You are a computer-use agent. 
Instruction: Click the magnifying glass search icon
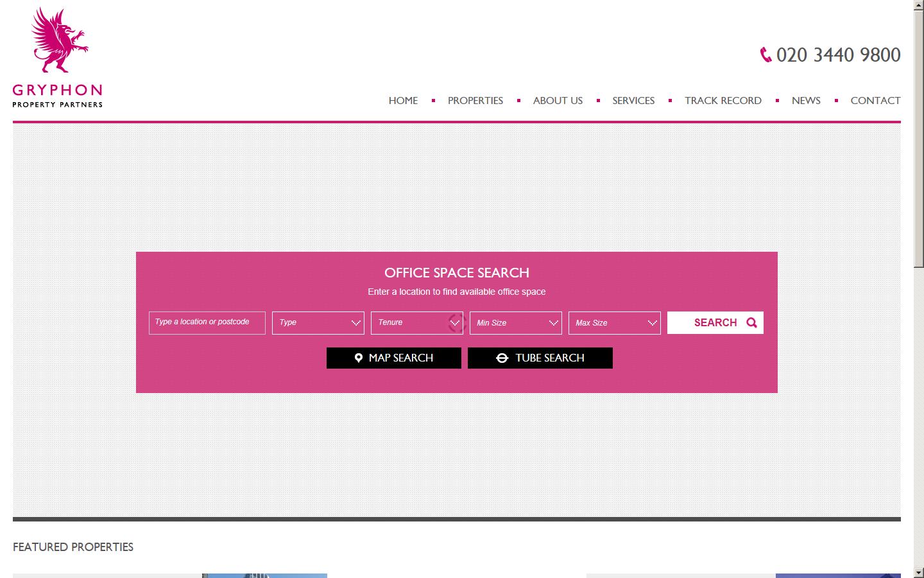point(751,323)
